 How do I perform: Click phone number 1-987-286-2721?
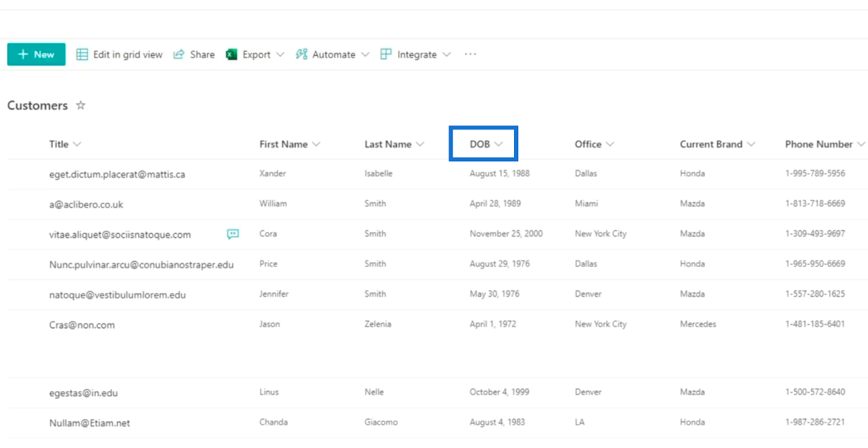815,423
